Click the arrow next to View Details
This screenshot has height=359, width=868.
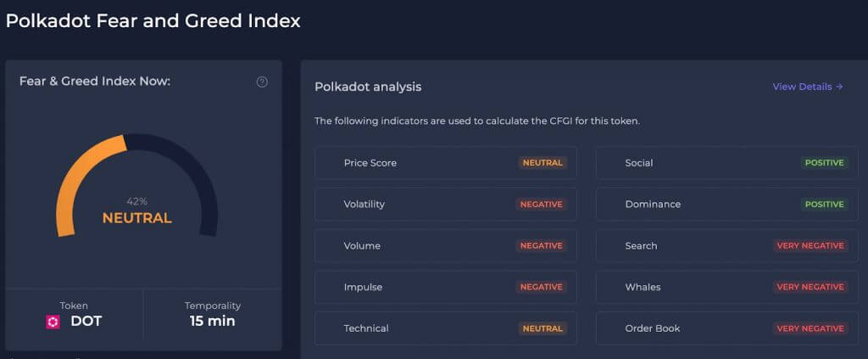tap(839, 87)
